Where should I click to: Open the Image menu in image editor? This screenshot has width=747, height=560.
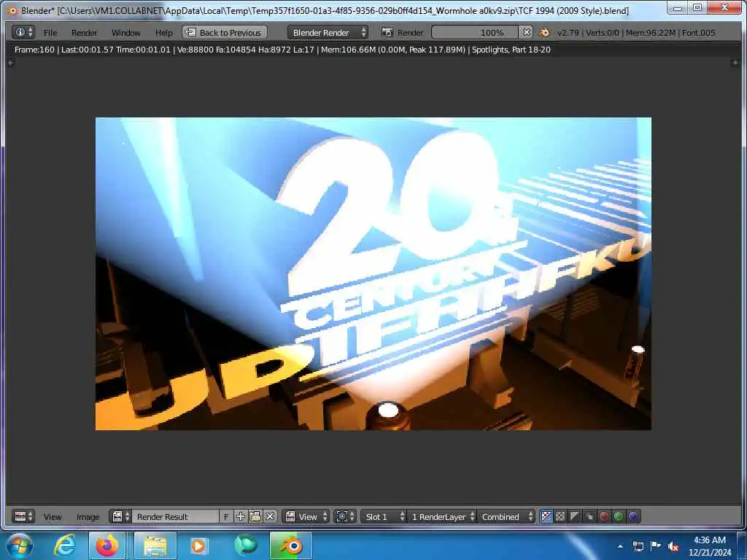[x=88, y=517]
